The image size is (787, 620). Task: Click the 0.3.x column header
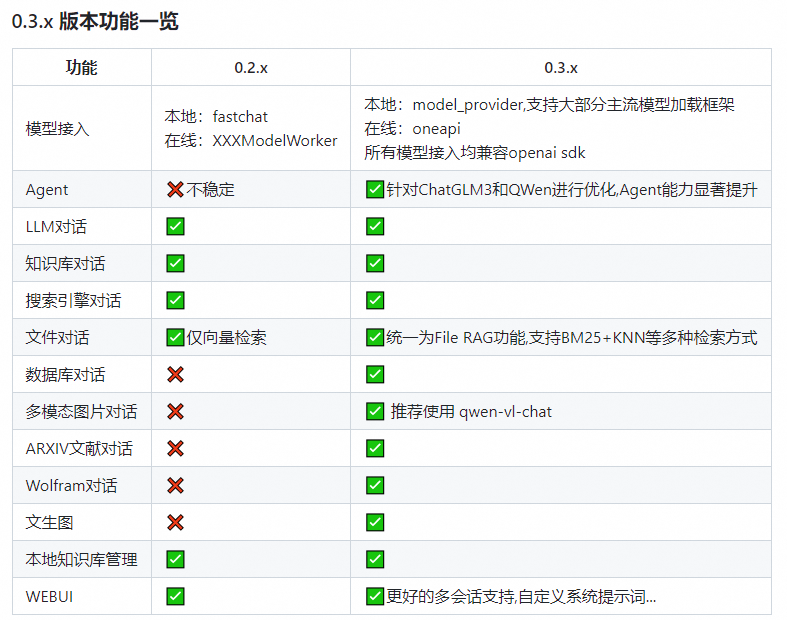pyautogui.click(x=561, y=68)
